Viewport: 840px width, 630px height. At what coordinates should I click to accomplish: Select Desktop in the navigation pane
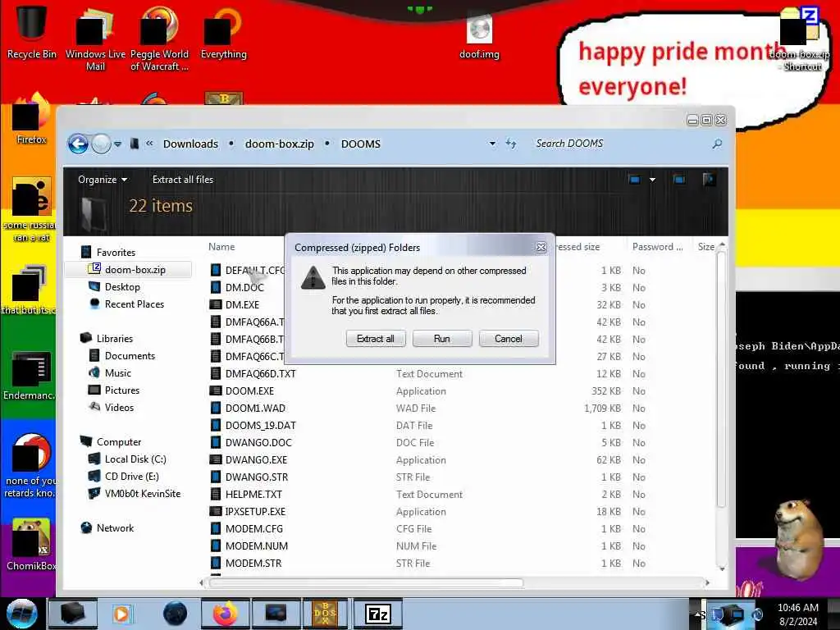[122, 286]
